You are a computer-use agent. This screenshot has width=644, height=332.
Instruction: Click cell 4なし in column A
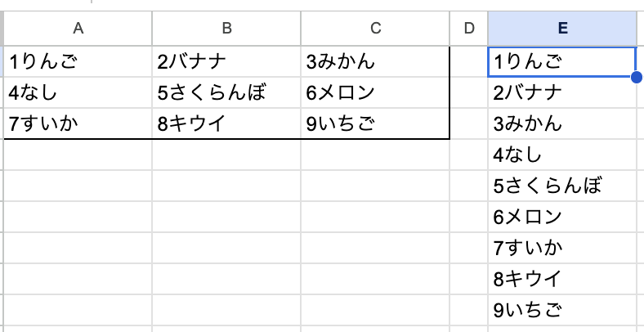(78, 92)
